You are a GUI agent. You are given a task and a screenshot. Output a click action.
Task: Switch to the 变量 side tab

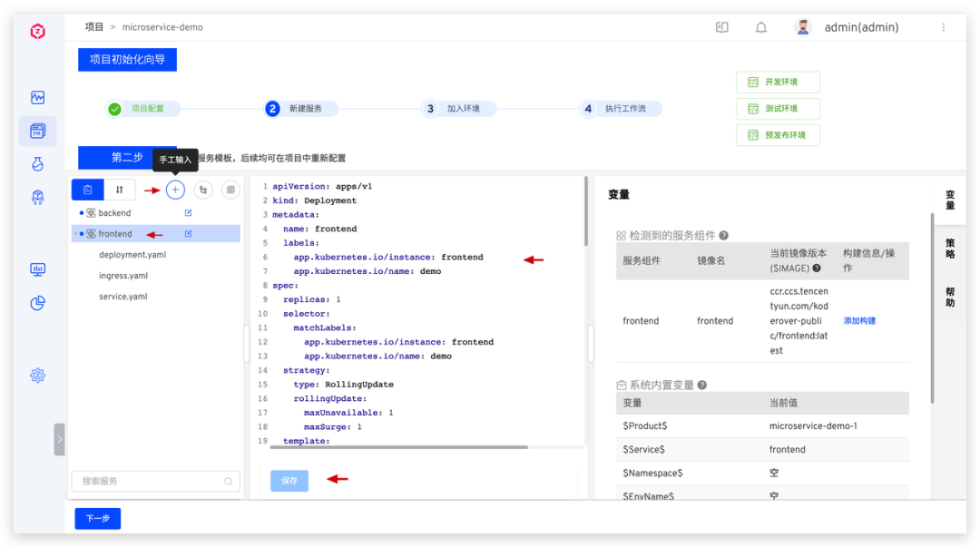pyautogui.click(x=950, y=200)
